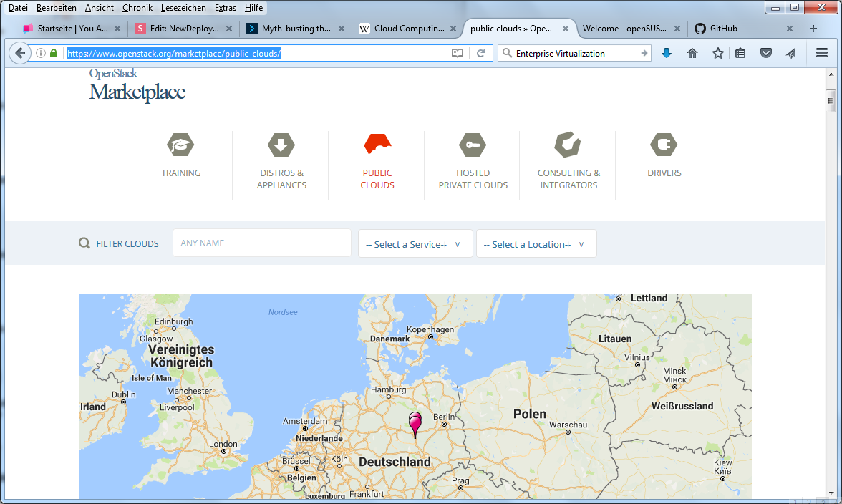Click the OpenStack Marketplace logo
Viewport: 842px width, 504px height.
click(137, 86)
